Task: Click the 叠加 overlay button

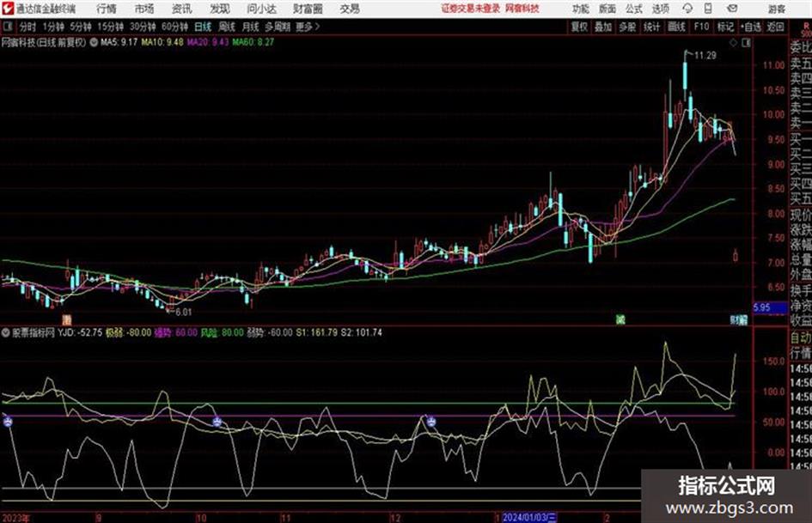Action: point(603,27)
